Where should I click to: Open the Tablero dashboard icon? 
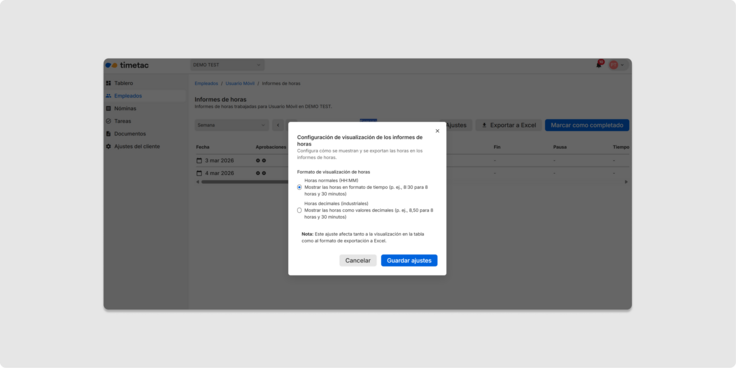(108, 83)
